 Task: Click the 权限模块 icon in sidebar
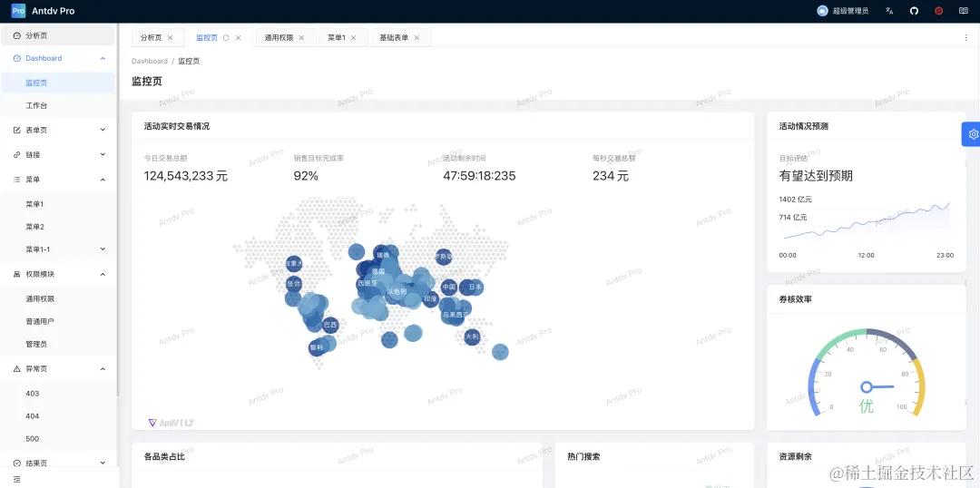(17, 274)
